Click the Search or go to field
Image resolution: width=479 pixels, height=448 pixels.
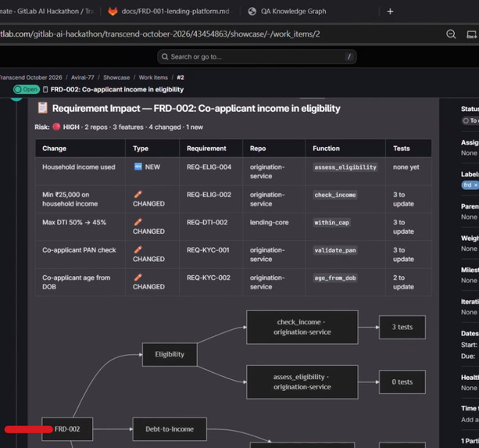click(x=256, y=57)
